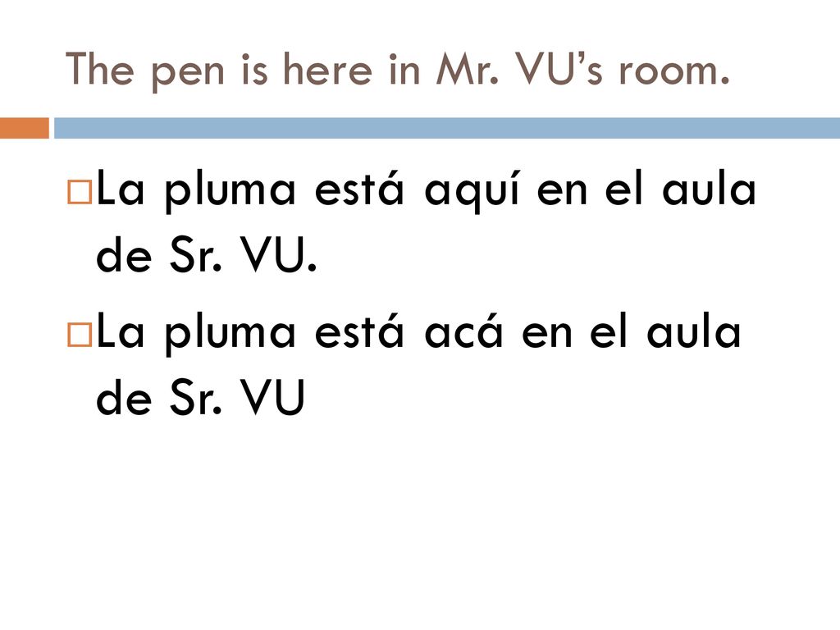This screenshot has width=840, height=630.
Task: Click 'La' at the start of the second bullet
Action: 121,331
